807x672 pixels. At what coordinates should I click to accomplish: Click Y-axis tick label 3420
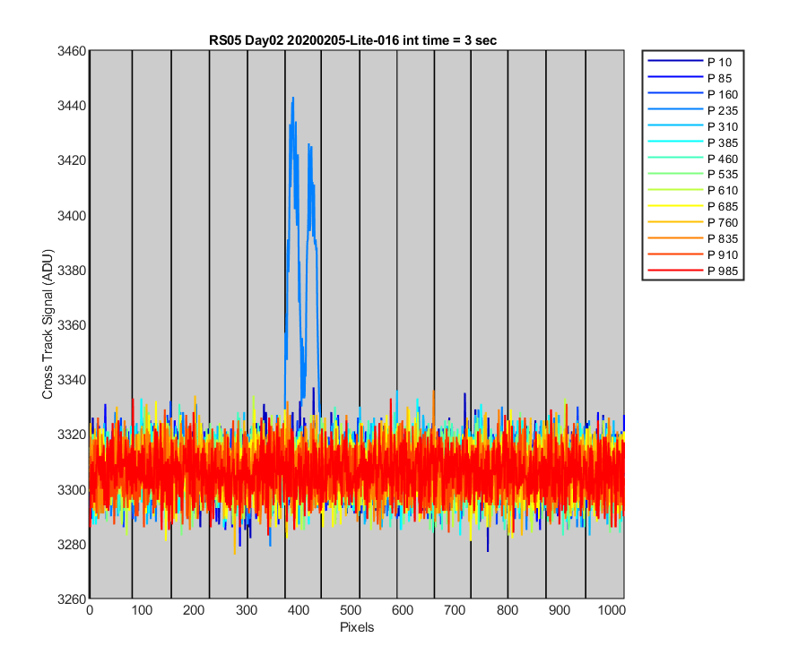tap(72, 160)
